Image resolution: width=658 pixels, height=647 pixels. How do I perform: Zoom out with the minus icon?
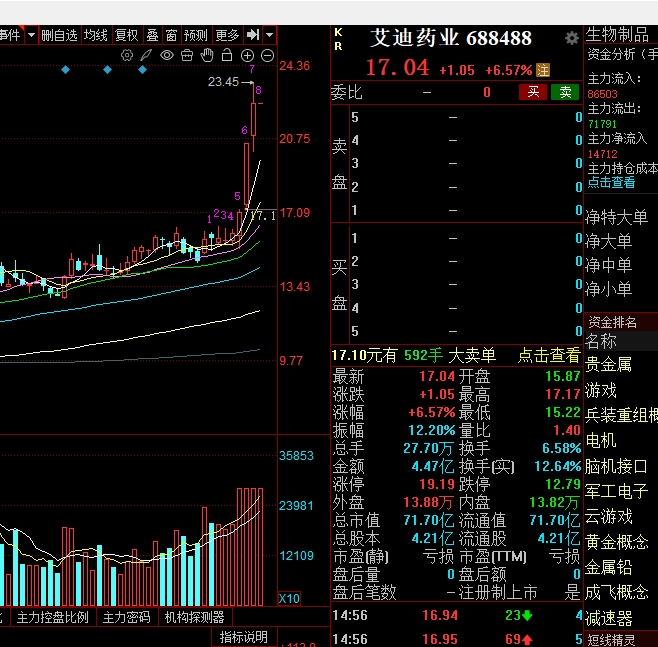click(x=267, y=55)
